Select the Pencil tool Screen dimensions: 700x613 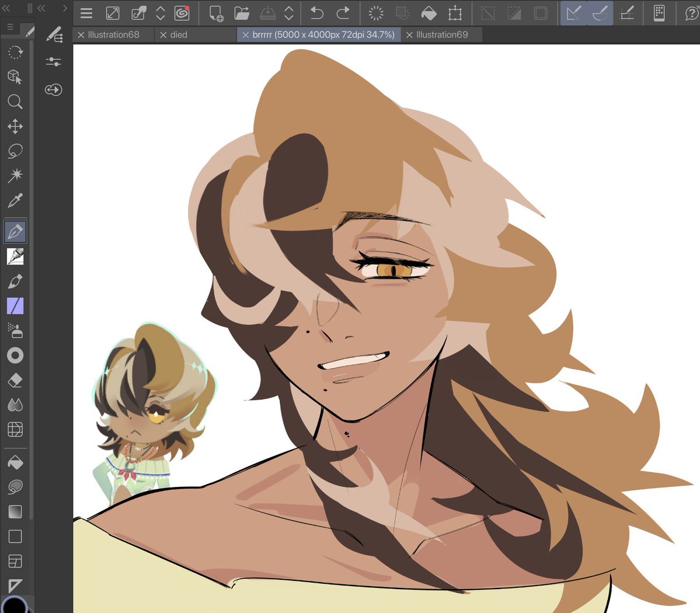[15, 257]
